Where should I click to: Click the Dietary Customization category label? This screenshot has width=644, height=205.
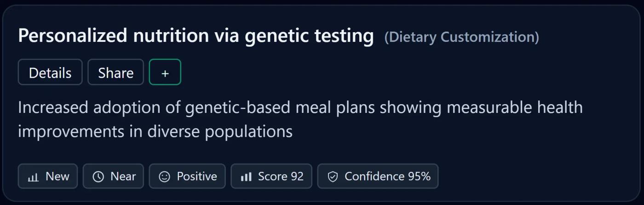[461, 37]
